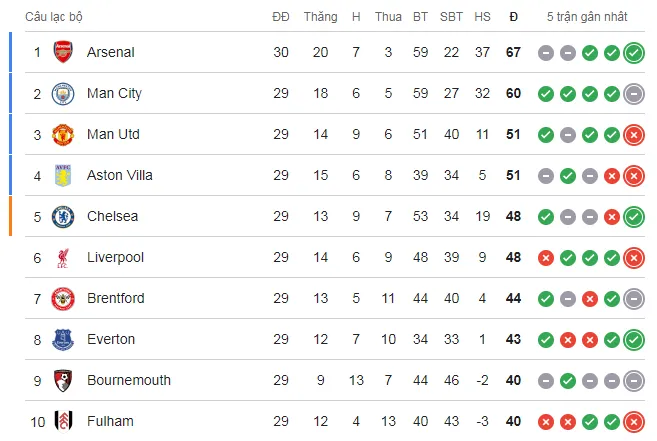Click the Liverpool club crest

[63, 257]
